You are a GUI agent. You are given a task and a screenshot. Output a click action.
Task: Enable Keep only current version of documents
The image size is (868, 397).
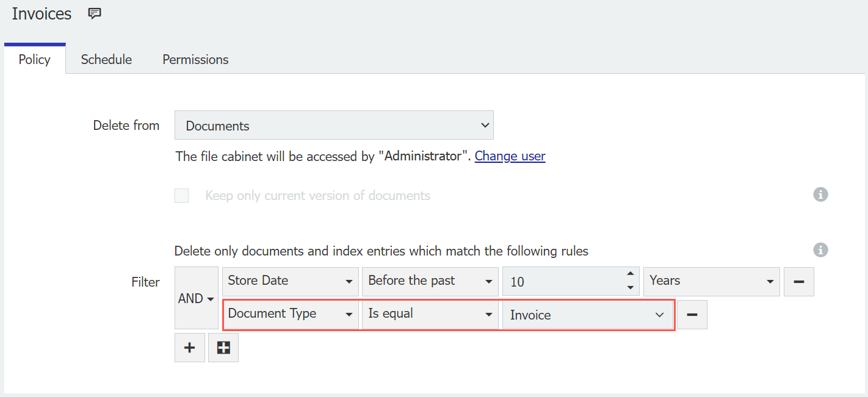(x=181, y=195)
